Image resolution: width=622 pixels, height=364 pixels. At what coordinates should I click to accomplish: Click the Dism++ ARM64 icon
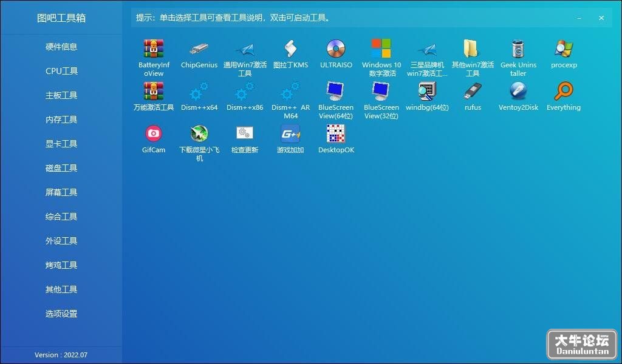pyautogui.click(x=290, y=91)
